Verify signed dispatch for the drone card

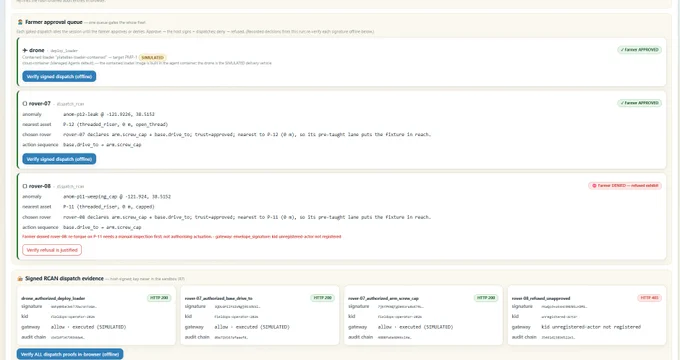[x=59, y=76]
